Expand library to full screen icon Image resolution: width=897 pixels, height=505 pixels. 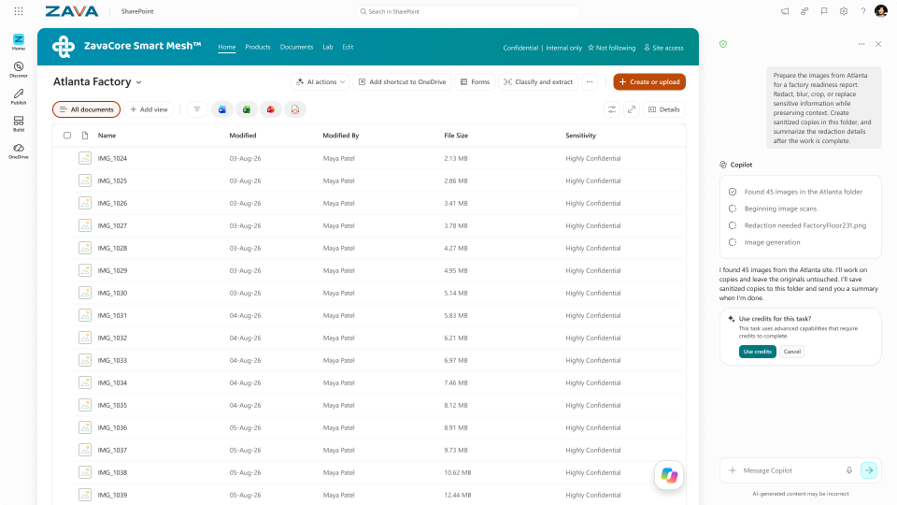pos(632,109)
